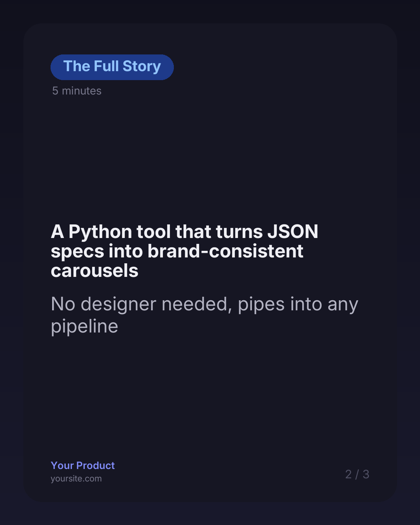The height and width of the screenshot is (525, 420).
Task: Click the word "Product" in the footer
Action: pos(96,465)
